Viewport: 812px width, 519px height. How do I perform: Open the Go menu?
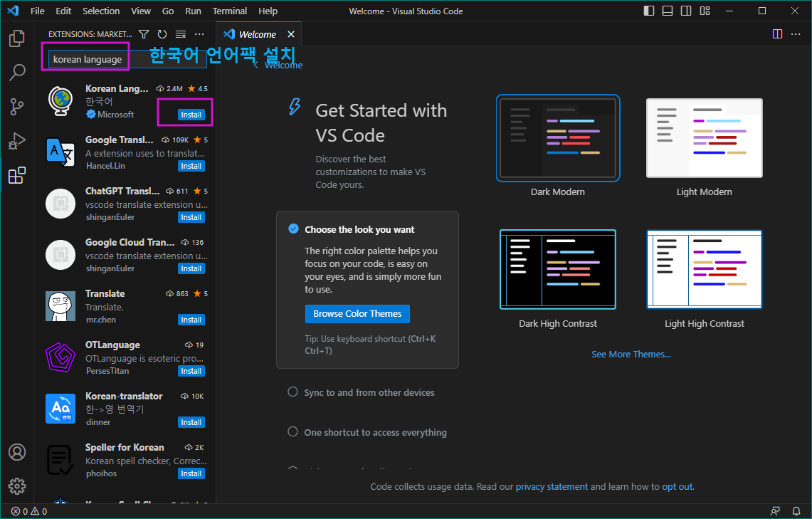pyautogui.click(x=168, y=11)
